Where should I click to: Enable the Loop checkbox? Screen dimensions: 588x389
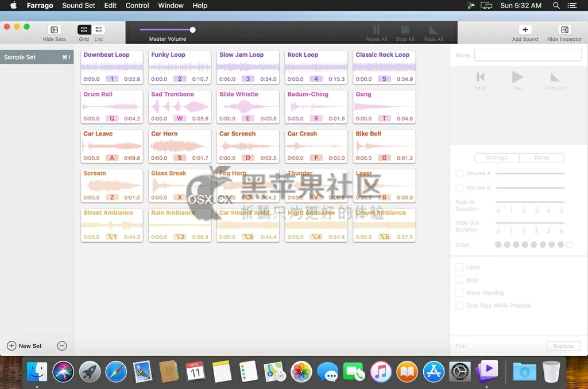pyautogui.click(x=459, y=267)
